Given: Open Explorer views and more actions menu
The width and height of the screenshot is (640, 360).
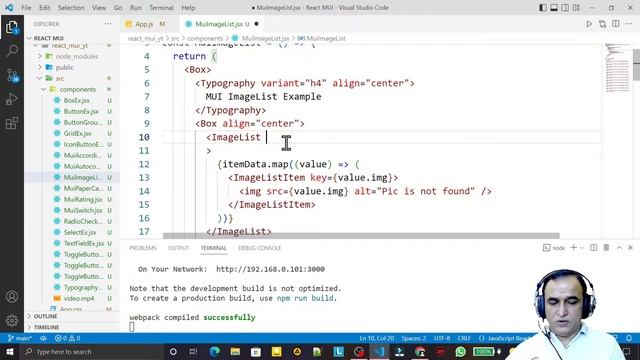Looking at the screenshot, I should 108,24.
